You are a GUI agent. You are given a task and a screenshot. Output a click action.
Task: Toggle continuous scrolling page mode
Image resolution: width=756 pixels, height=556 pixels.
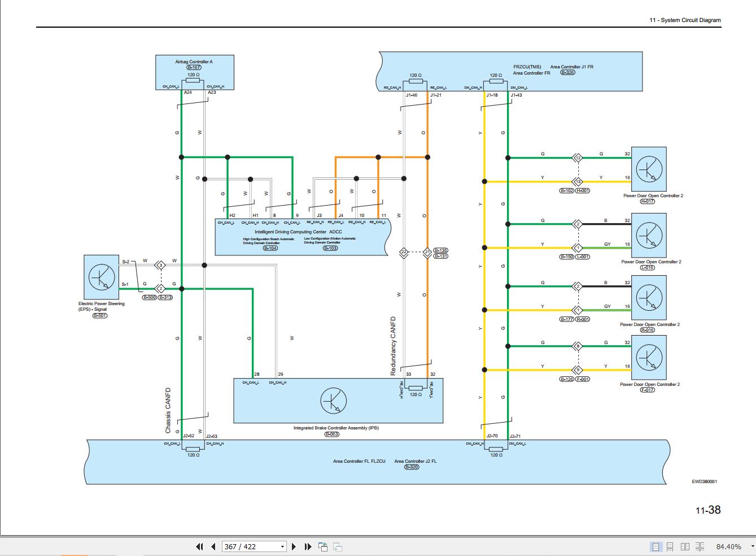[671, 547]
